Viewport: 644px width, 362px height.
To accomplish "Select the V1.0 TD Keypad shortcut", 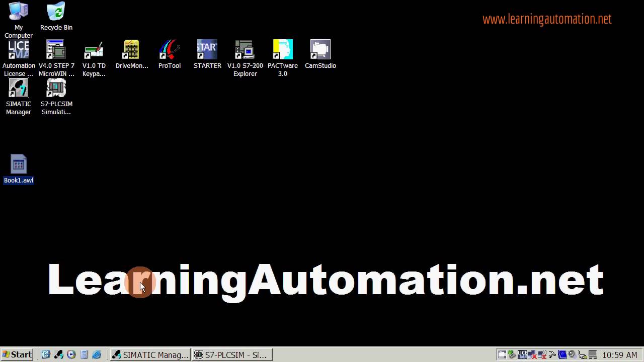I will 94,58.
